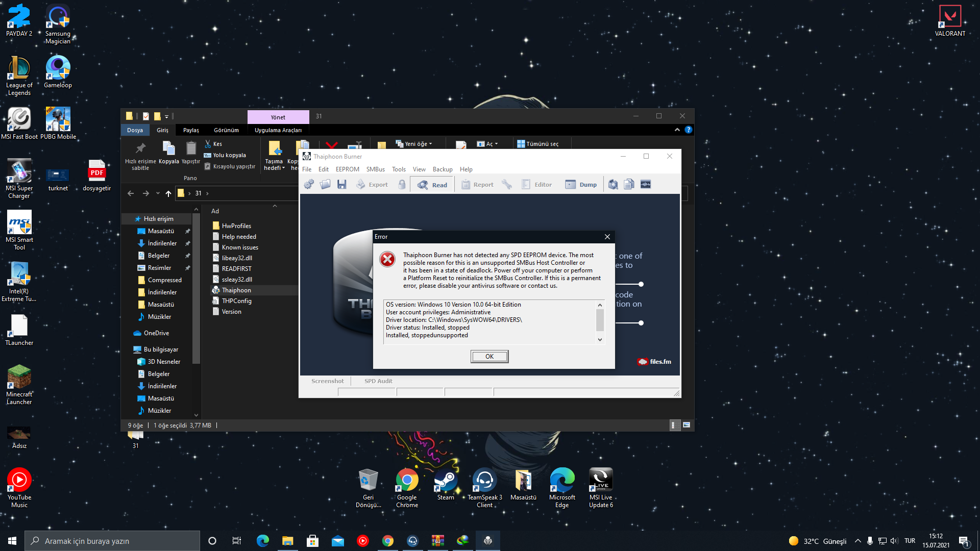Click the Export toolbar button
The image size is (980, 551).
point(372,185)
